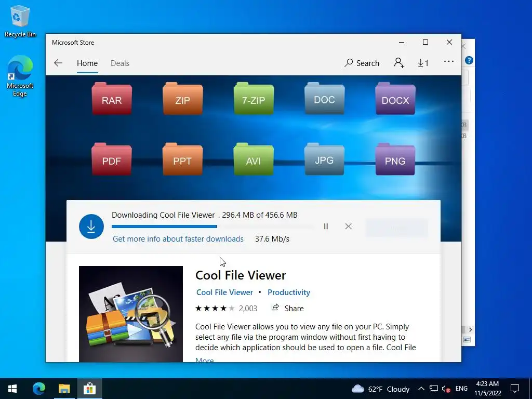Open Search in Microsoft Store
This screenshot has height=399, width=532.
tap(362, 63)
